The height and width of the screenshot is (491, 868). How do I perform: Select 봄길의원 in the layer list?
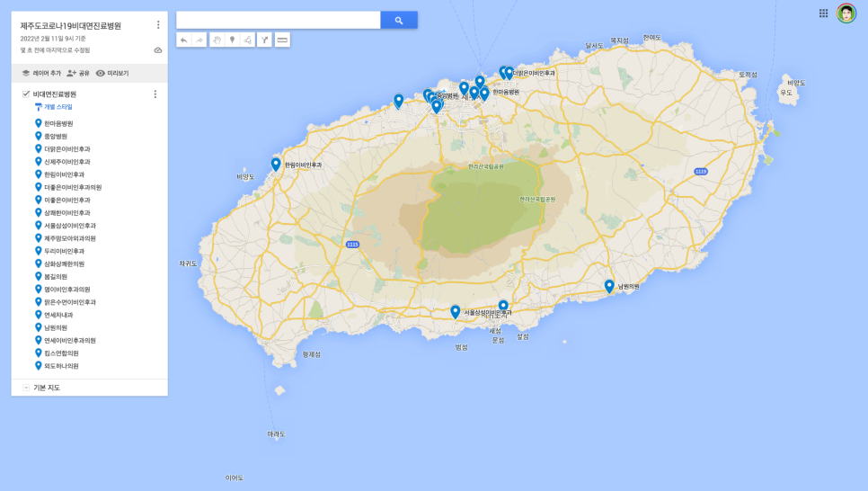point(56,277)
